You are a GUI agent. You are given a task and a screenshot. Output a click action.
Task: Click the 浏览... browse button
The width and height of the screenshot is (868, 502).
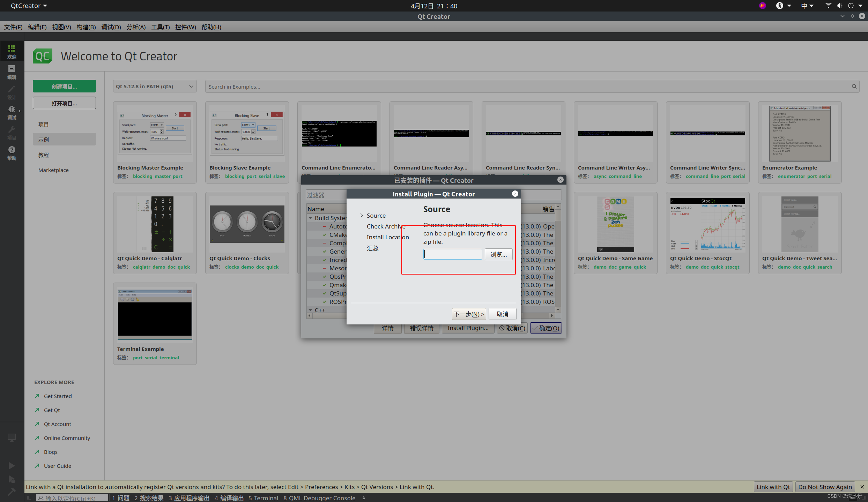pos(498,254)
